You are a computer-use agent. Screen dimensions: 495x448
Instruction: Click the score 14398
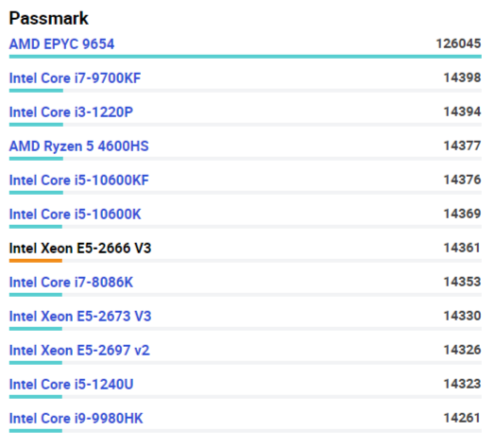[x=462, y=78]
